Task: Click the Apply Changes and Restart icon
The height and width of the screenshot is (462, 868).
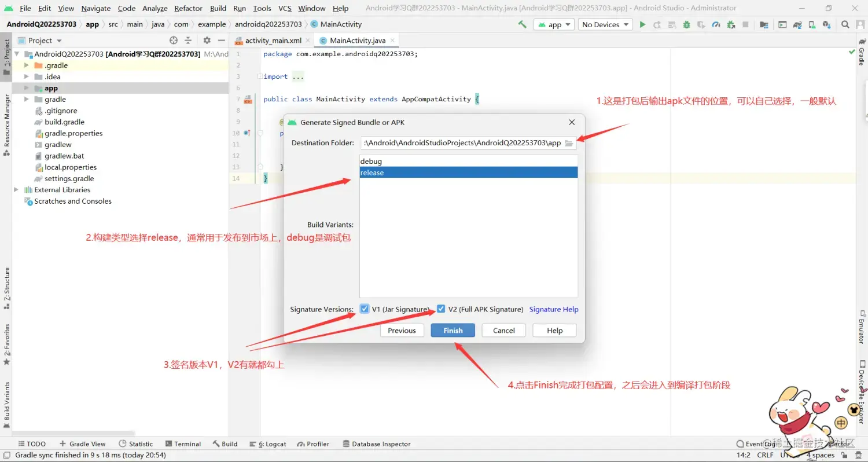Action: 657,24
